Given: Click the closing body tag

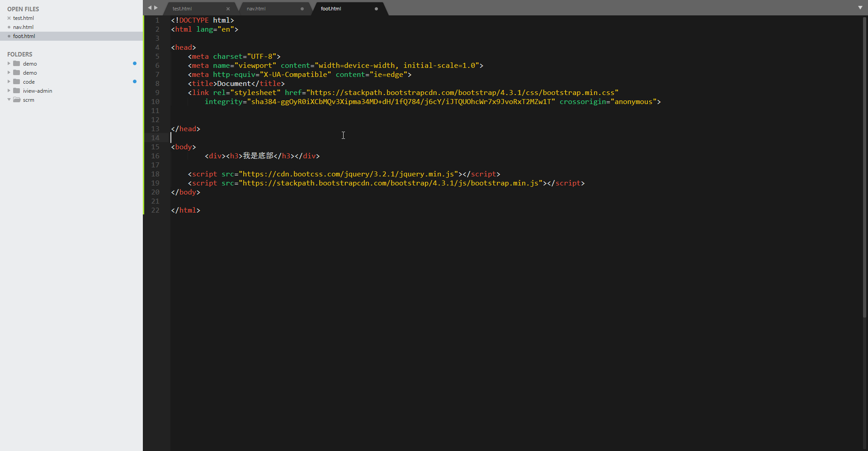Looking at the screenshot, I should point(185,192).
